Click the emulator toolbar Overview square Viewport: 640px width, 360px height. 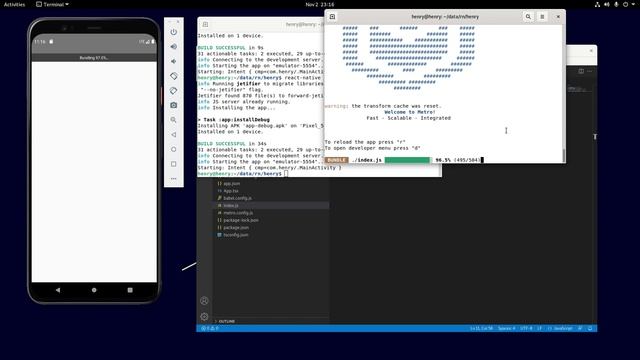(x=174, y=164)
